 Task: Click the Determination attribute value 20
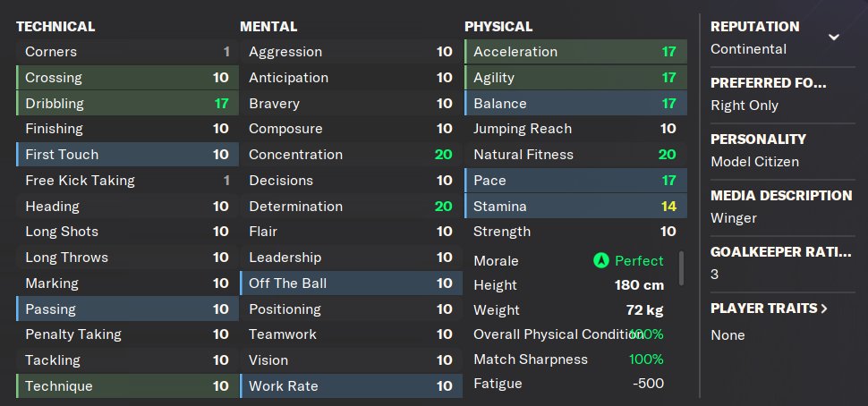point(443,207)
